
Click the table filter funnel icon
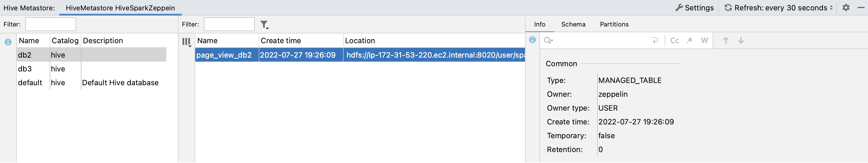point(264,24)
